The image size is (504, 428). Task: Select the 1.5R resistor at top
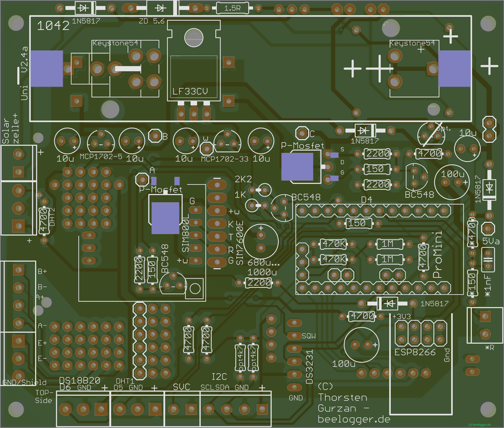(232, 8)
